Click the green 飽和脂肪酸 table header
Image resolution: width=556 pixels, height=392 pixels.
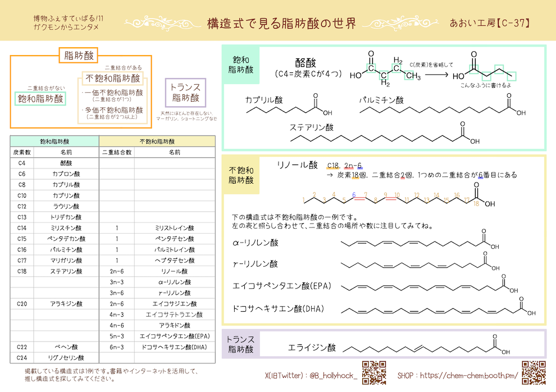(x=54, y=142)
